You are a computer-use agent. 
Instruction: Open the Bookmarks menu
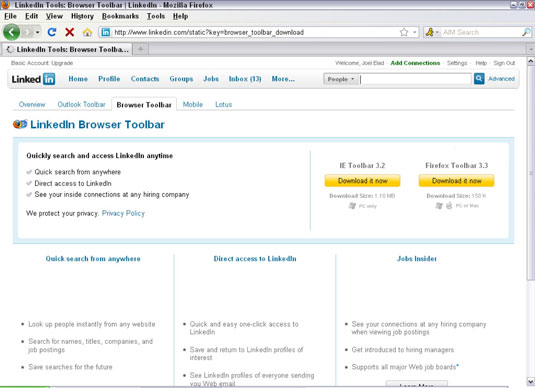[120, 16]
